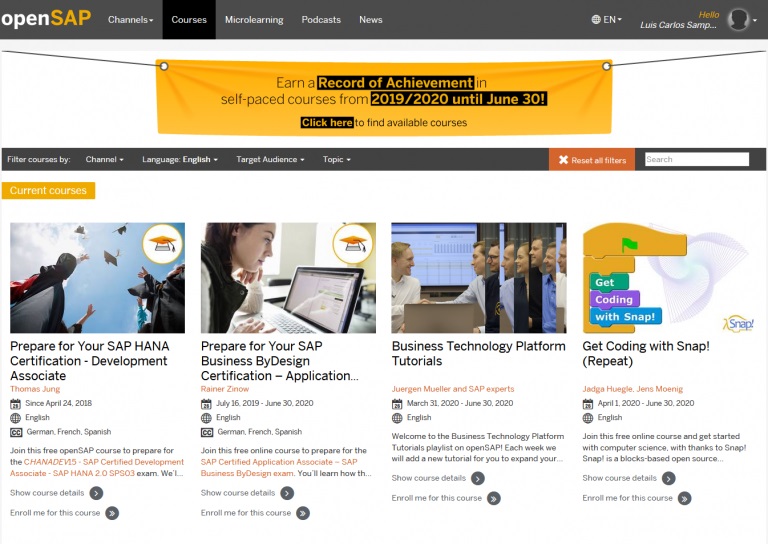This screenshot has height=544, width=768.
Task: Expand the user menu arrow beside avatar
Action: coord(755,20)
